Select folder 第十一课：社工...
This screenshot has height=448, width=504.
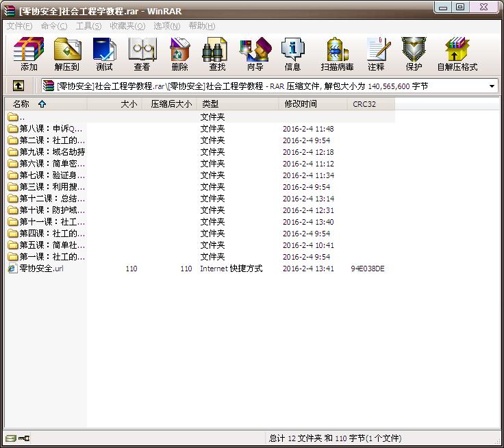pyautogui.click(x=45, y=221)
